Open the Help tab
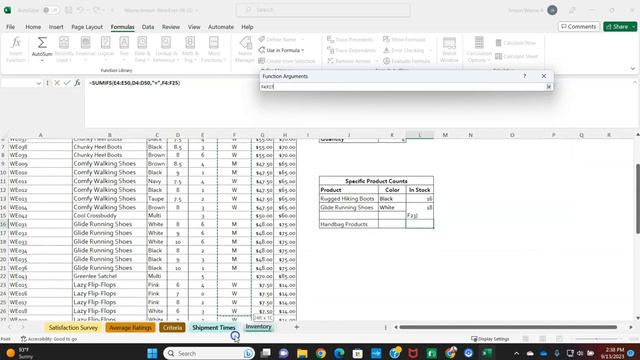The width and height of the screenshot is (640, 360). (247, 27)
